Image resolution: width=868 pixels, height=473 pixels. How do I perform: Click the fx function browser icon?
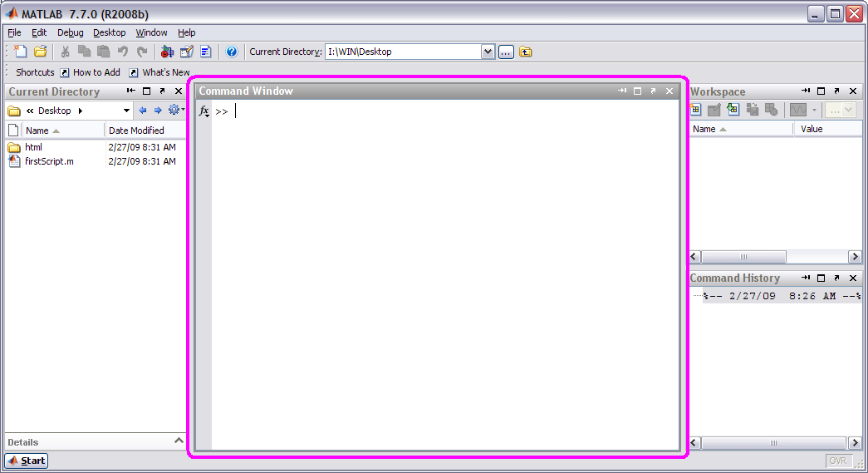tap(204, 111)
